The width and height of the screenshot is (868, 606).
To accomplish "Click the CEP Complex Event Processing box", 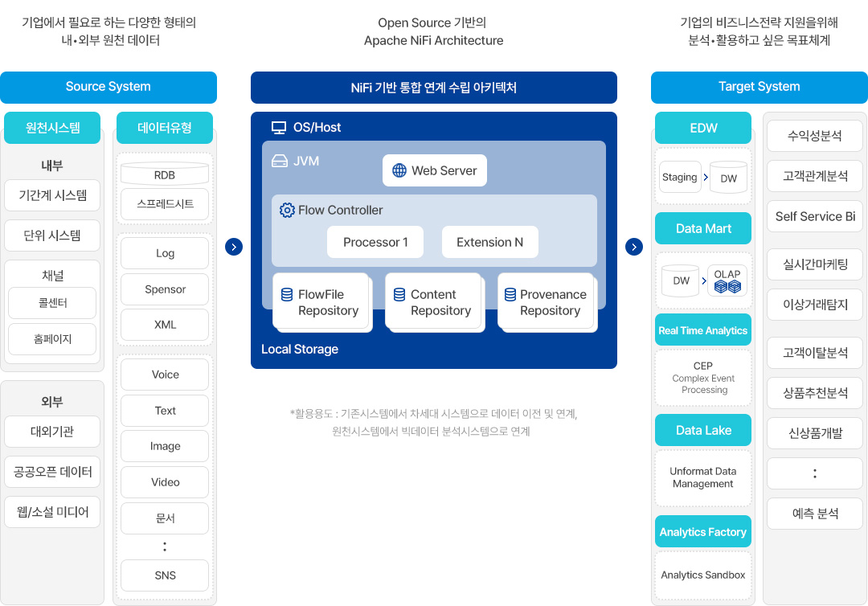I will (x=703, y=378).
